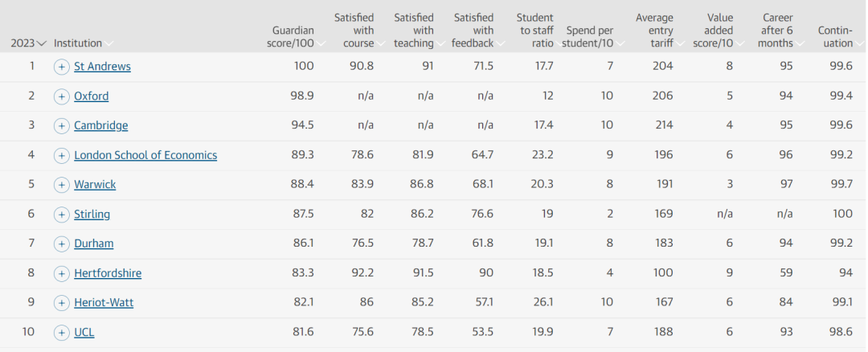Sort by Career after 6 months column
The image size is (868, 352).
click(775, 31)
